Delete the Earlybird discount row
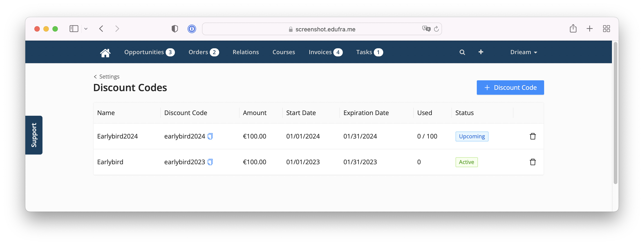644x245 pixels. click(533, 162)
